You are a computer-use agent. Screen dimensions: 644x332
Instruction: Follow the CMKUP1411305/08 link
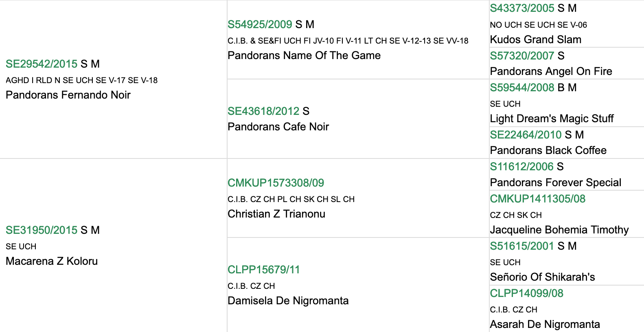pyautogui.click(x=537, y=199)
